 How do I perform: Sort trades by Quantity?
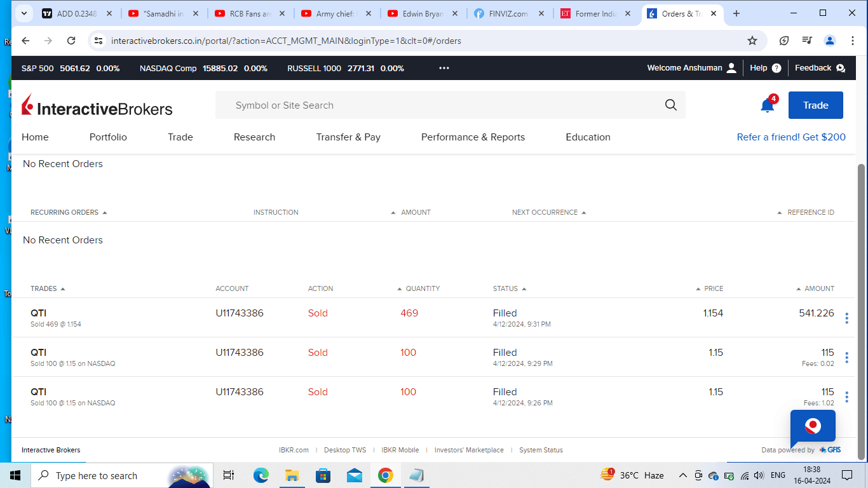(x=418, y=288)
